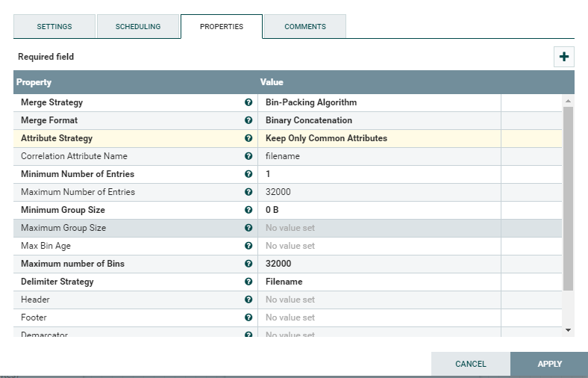View help icon for Delimiter Strategy
The width and height of the screenshot is (588, 378).
point(248,282)
